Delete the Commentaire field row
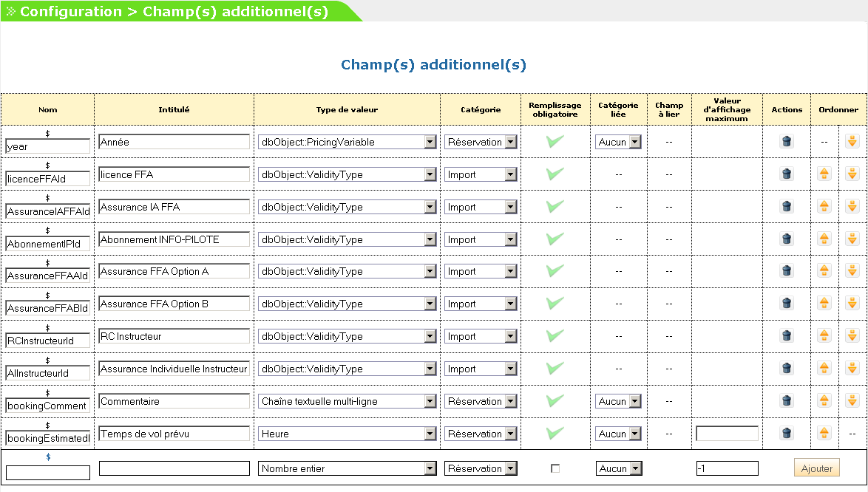 pyautogui.click(x=787, y=401)
